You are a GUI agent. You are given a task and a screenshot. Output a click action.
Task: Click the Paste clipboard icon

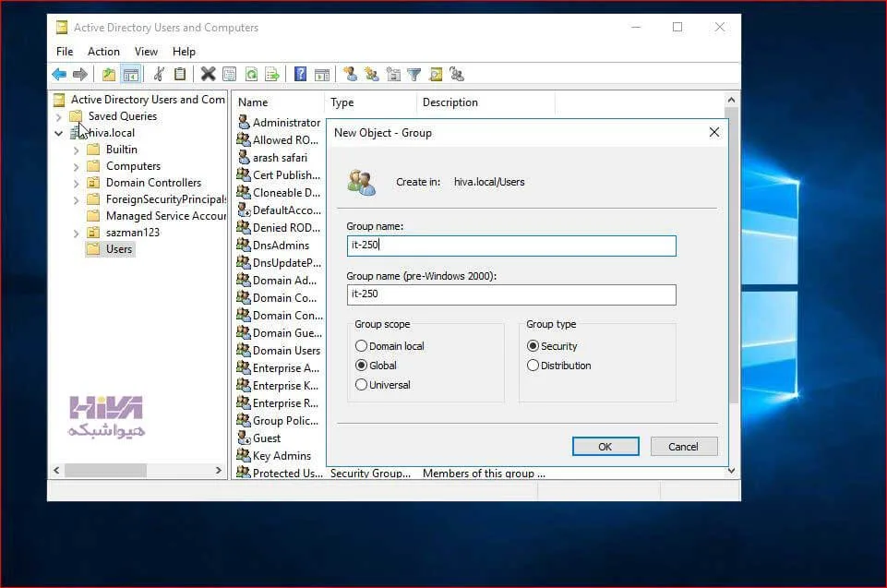[x=180, y=74]
